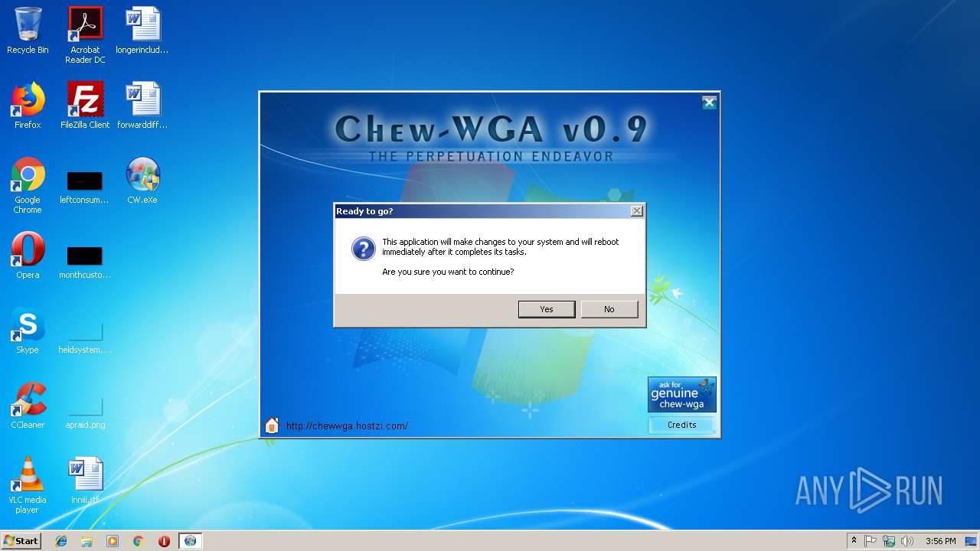The width and height of the screenshot is (980, 551).
Task: Launch Firefox from the desktop
Action: click(x=28, y=106)
